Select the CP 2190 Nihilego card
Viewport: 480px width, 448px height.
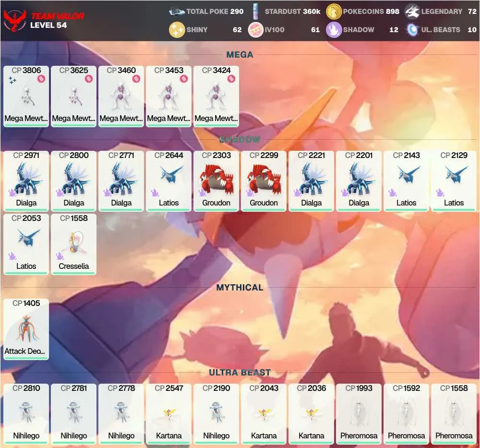pyautogui.click(x=216, y=414)
